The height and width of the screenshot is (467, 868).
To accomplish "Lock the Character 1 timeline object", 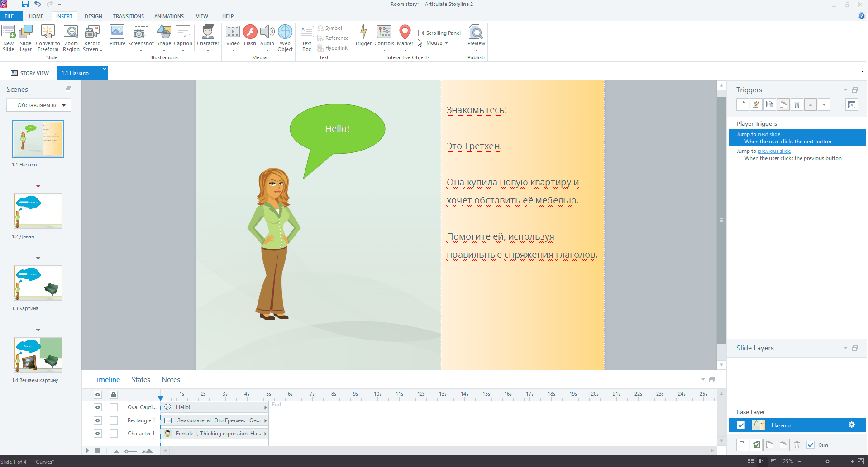I will (x=114, y=434).
